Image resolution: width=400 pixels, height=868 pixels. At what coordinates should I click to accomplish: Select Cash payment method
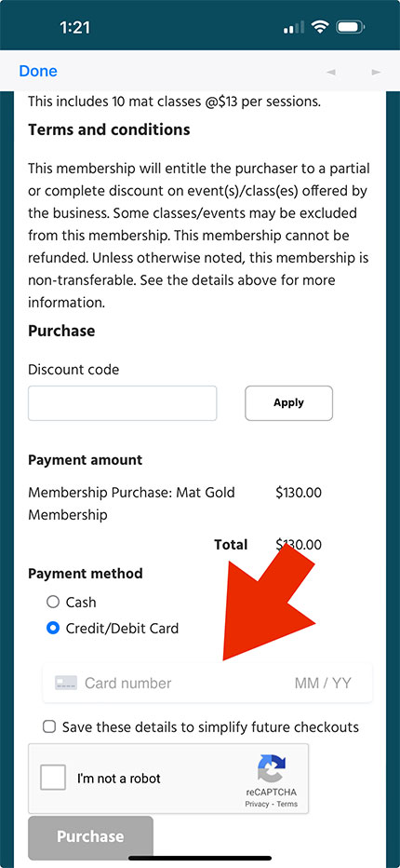53,602
